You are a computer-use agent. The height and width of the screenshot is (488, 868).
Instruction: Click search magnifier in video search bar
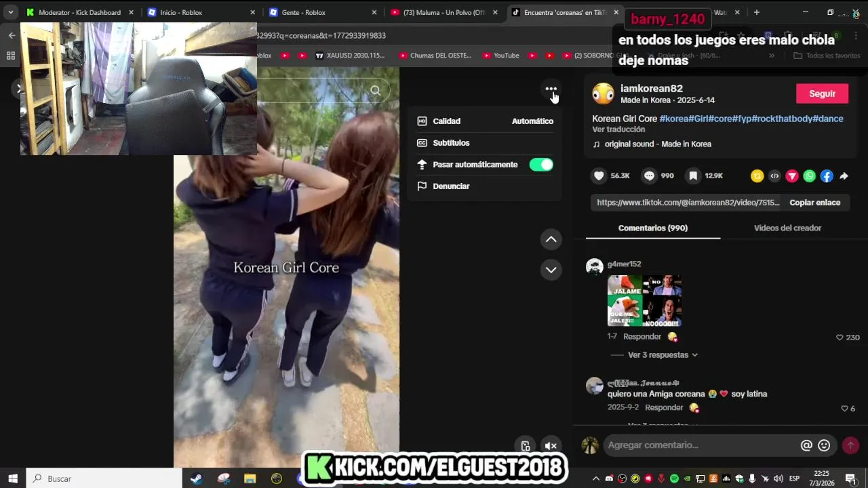[375, 90]
